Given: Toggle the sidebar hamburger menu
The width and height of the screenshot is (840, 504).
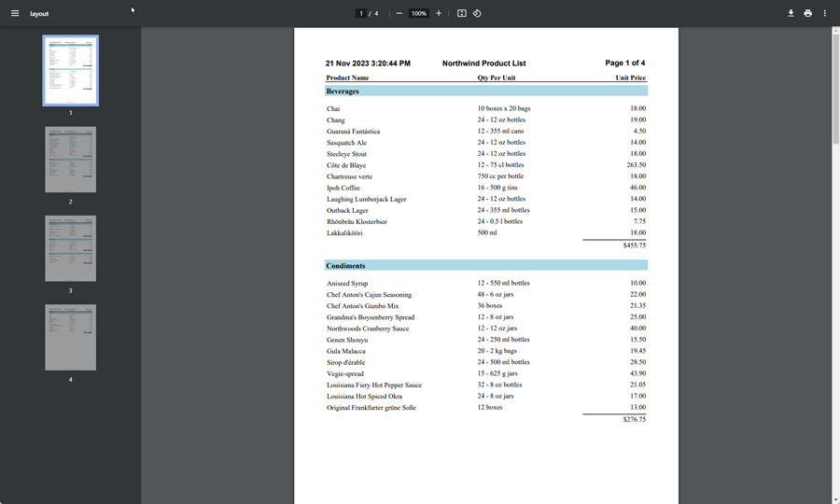Looking at the screenshot, I should click(15, 13).
